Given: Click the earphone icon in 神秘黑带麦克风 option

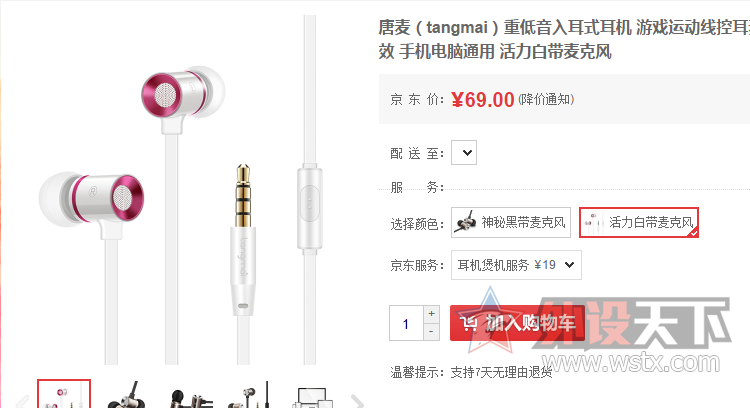Looking at the screenshot, I should coord(466,222).
